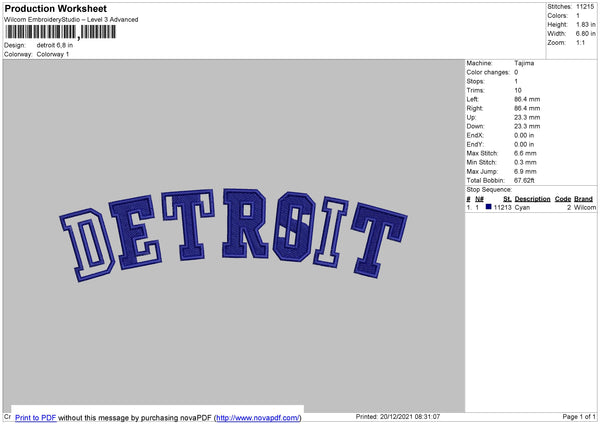Click the Brand column header
The width and height of the screenshot is (600, 424).
(x=583, y=199)
